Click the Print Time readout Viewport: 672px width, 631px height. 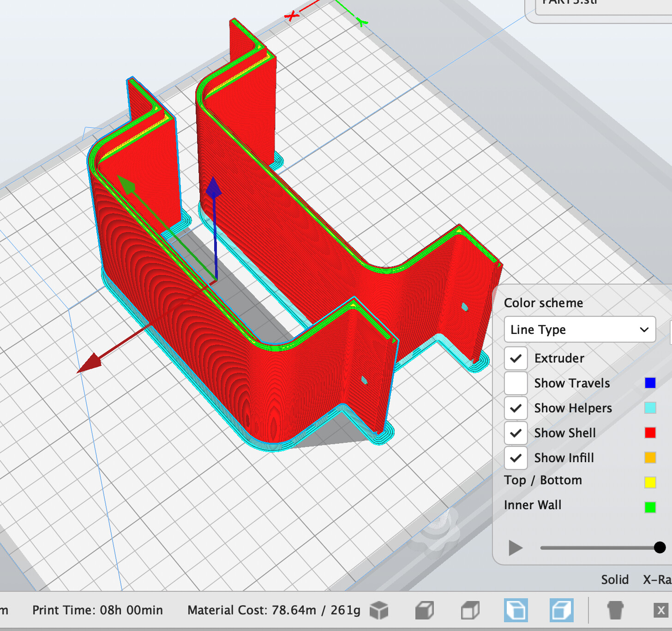point(97,610)
